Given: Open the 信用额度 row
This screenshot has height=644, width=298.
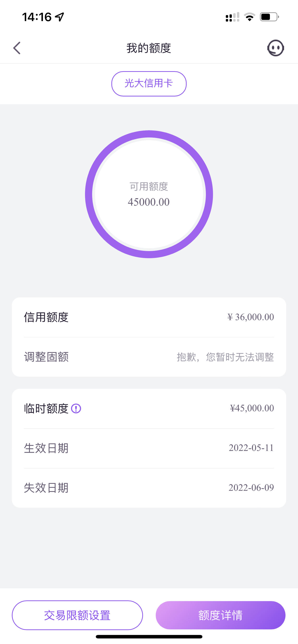Looking at the screenshot, I should pos(149,317).
